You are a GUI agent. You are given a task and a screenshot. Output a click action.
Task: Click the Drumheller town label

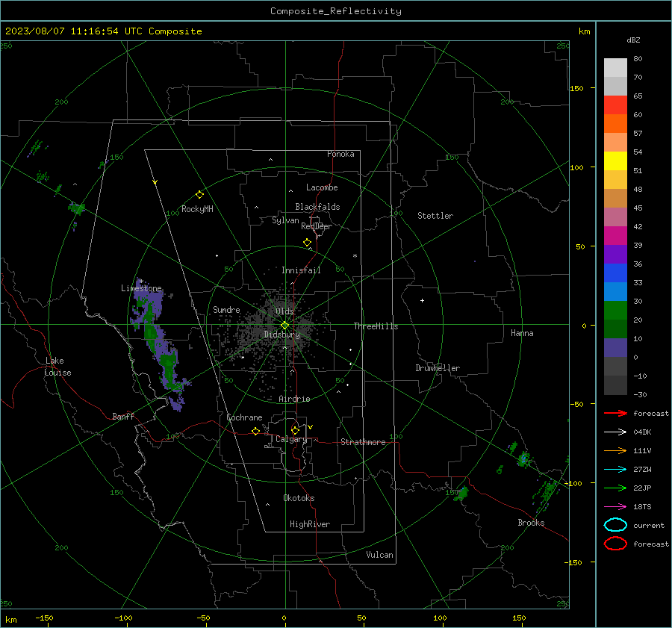[x=438, y=368]
